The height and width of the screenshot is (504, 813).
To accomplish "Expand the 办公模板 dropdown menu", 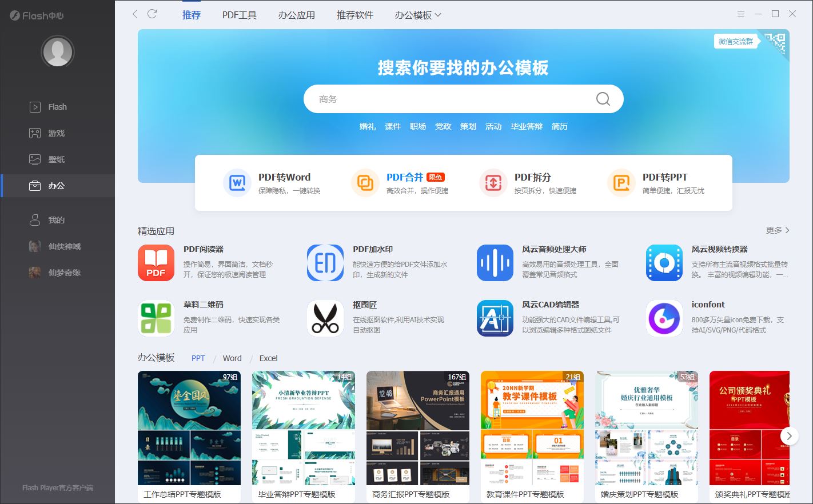I will point(416,16).
